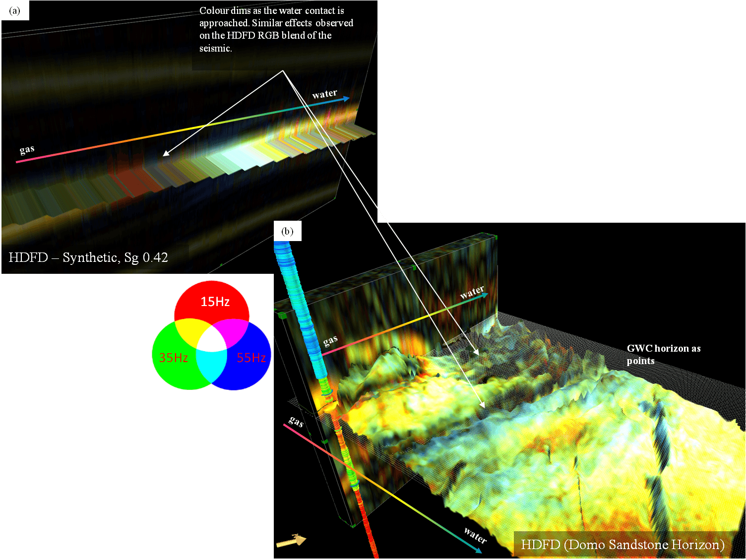Click the "HDFD – Synthetic, Sg 0.42" caption

tap(88, 257)
